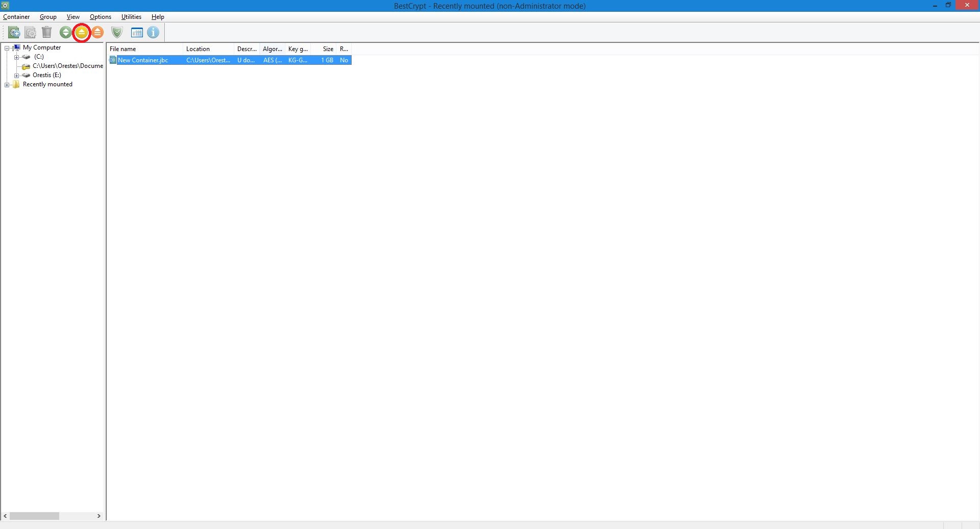Sort by Descr... column header
The image size is (980, 529).
click(247, 49)
